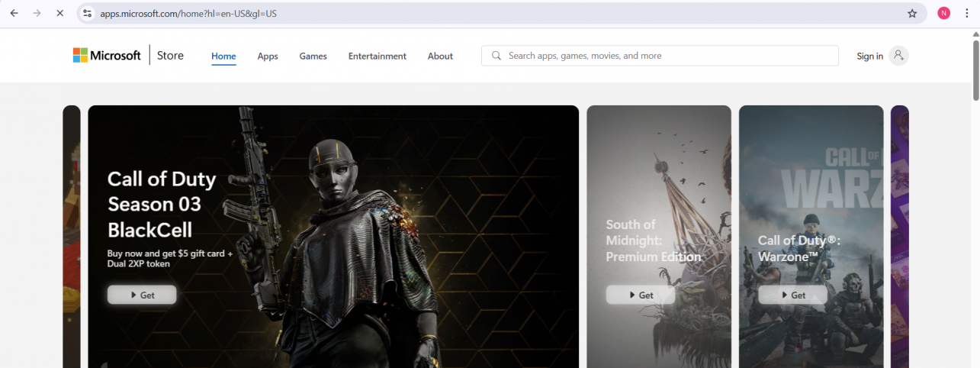Click the Sign in link
This screenshot has height=368, width=980.
click(869, 56)
